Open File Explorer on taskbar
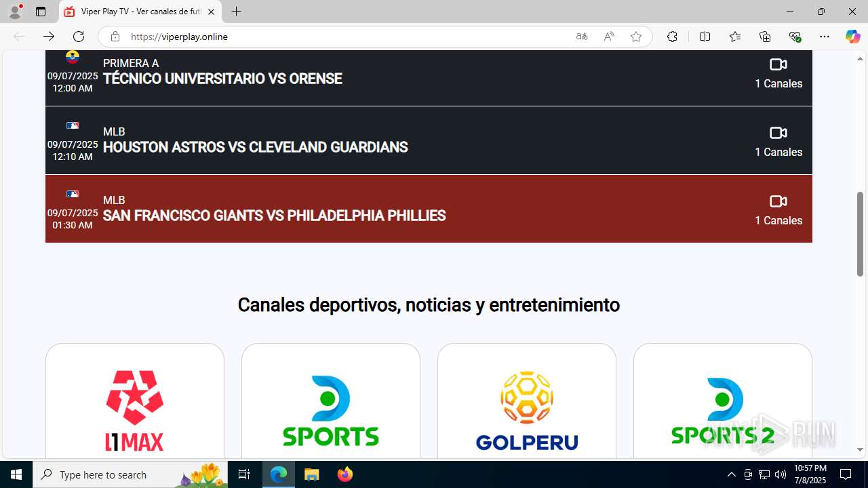The height and width of the screenshot is (488, 868). coord(312,474)
